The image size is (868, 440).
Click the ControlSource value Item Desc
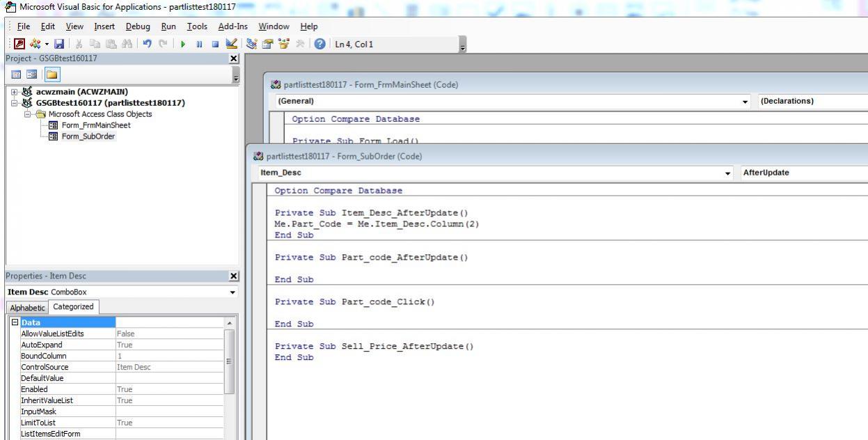click(169, 367)
